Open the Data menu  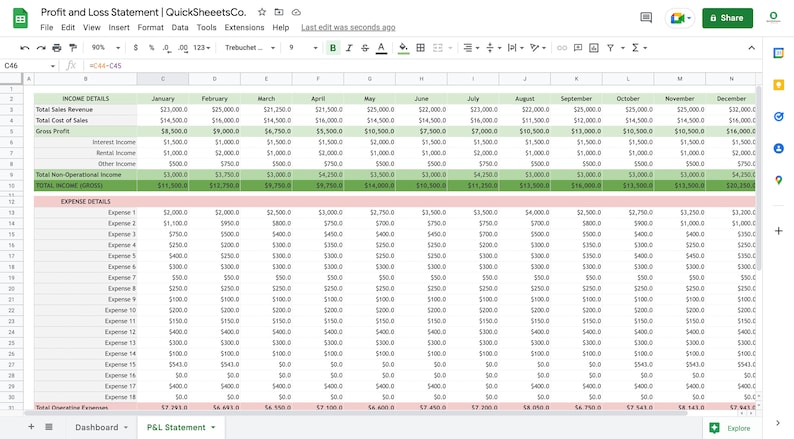(x=180, y=27)
